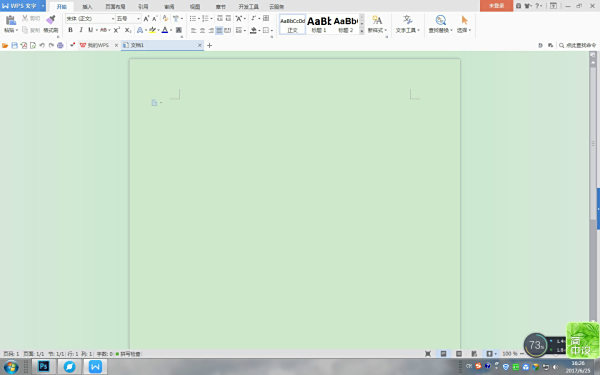The image size is (600, 375).
Task: Click the font color A button
Action: [x=165, y=30]
